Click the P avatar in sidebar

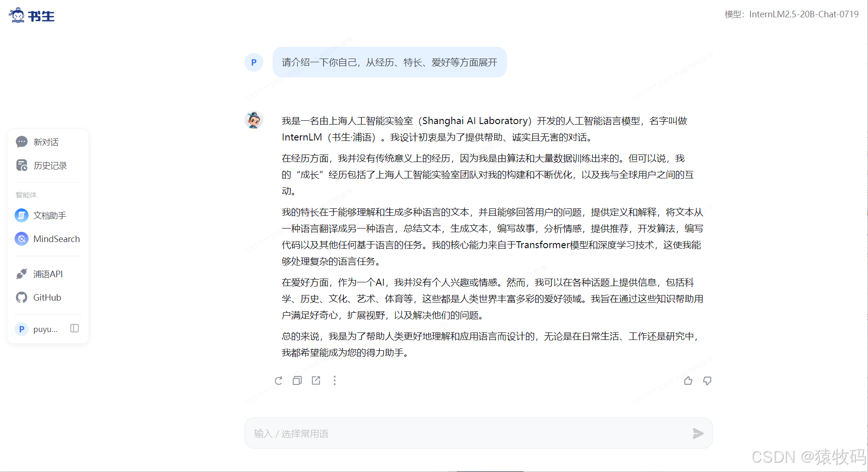(x=22, y=329)
